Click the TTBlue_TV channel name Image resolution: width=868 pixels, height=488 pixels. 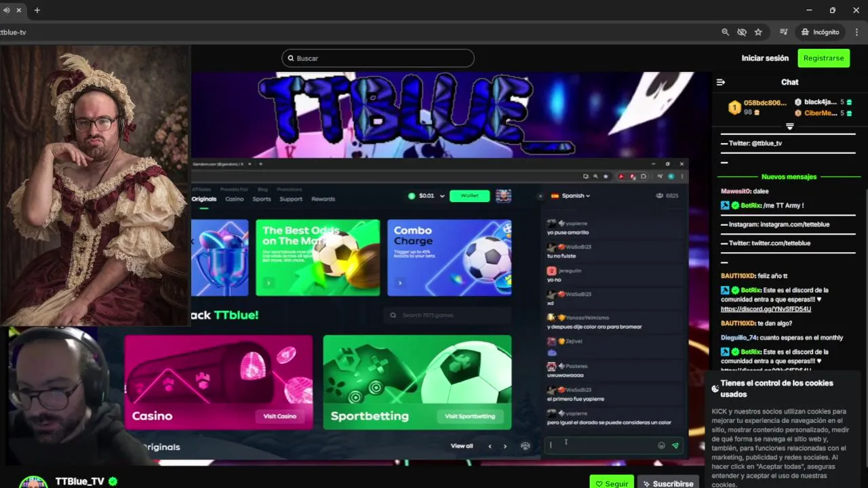(80, 481)
